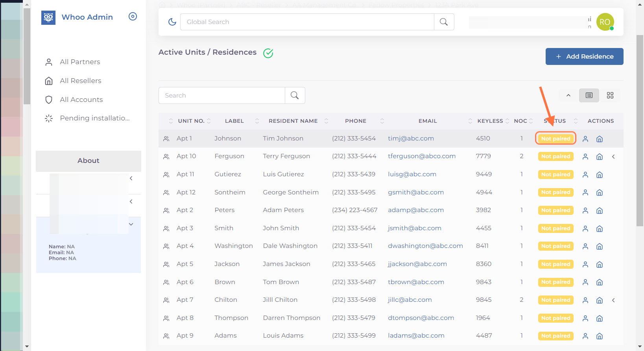Click the Global Search magnifier button
The width and height of the screenshot is (644, 351).
tap(444, 22)
